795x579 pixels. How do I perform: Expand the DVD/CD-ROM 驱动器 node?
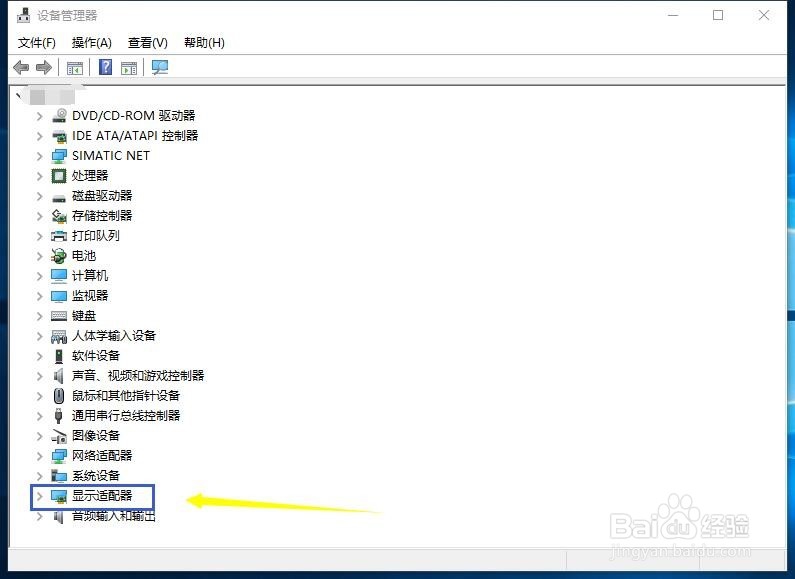40,116
